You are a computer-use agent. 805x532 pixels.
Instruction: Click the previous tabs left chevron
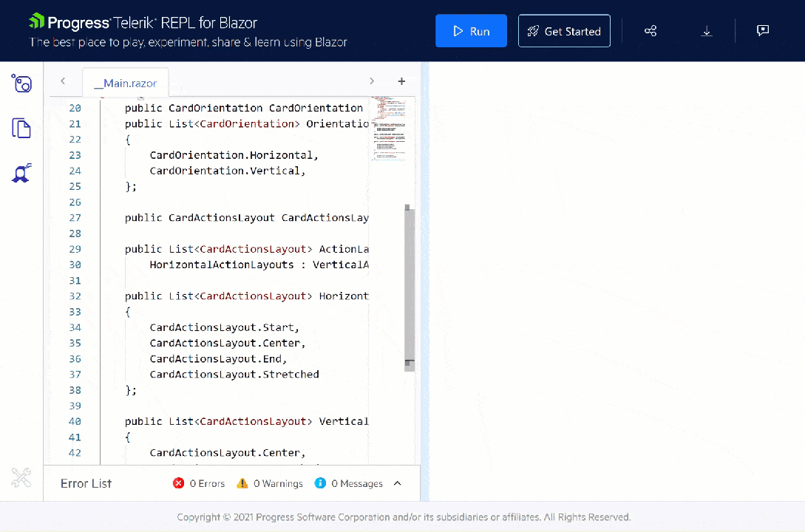[x=63, y=81]
